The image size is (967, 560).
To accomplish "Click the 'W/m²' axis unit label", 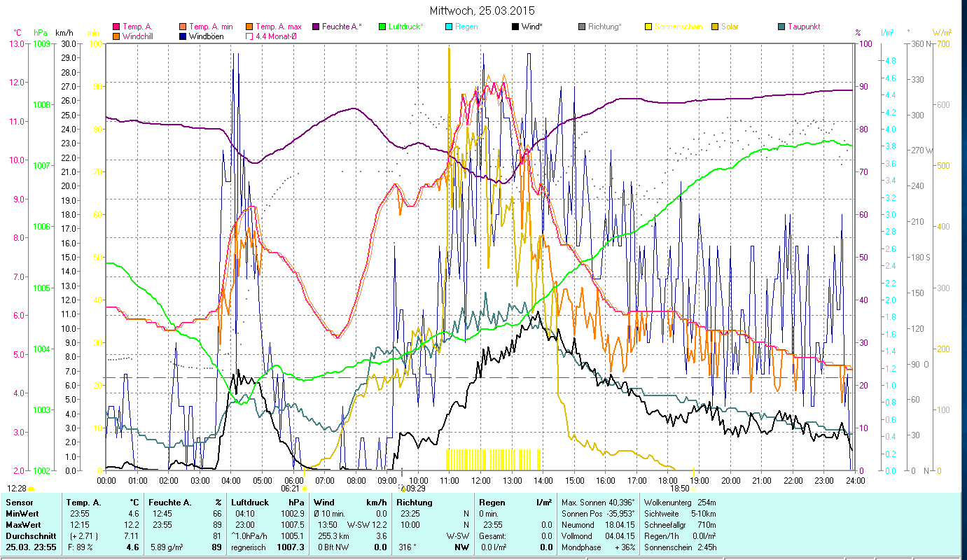I will click(x=942, y=33).
